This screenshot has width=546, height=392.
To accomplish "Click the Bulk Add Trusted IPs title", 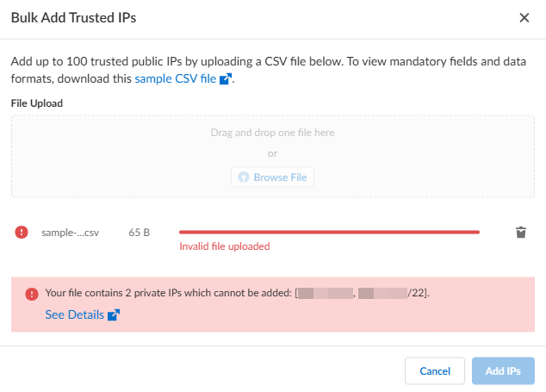I will (x=73, y=17).
